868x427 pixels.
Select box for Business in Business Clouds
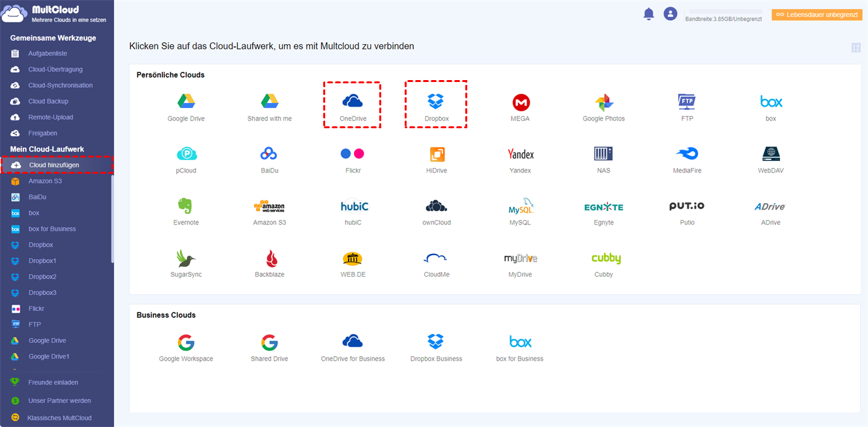click(x=520, y=348)
